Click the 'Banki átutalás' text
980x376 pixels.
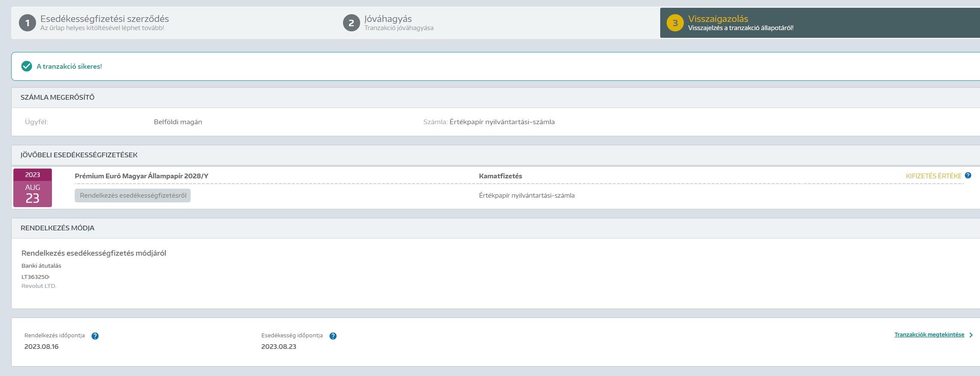pyautogui.click(x=41, y=266)
